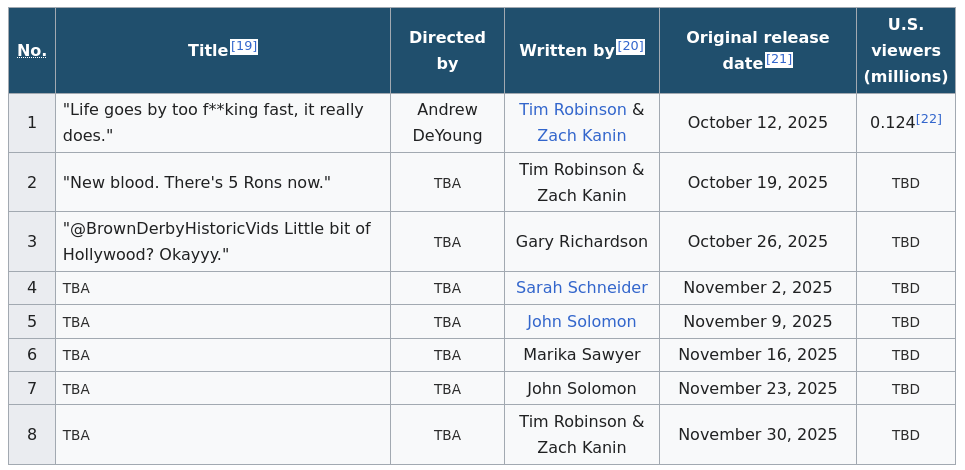The image size is (965, 470).
Task: Click Andrew DeYoung director cell
Action: click(447, 123)
